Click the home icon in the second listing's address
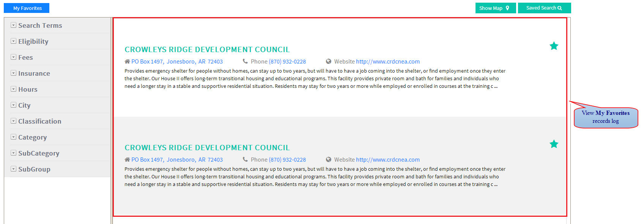 coord(127,160)
